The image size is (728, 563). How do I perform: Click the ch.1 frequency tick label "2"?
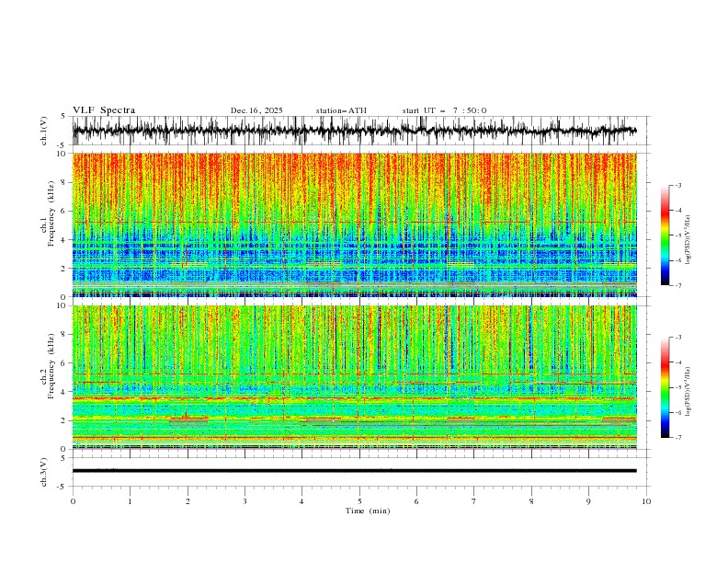point(64,269)
